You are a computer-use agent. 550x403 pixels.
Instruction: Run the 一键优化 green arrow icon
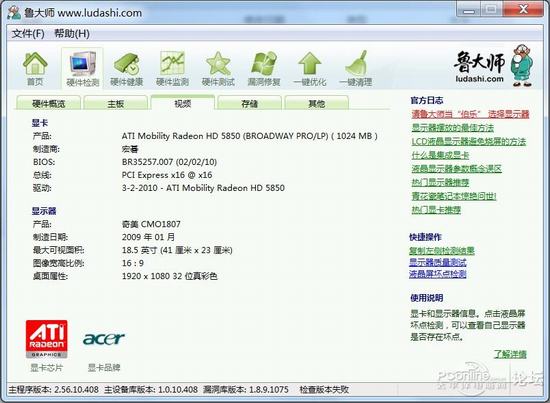(310, 69)
